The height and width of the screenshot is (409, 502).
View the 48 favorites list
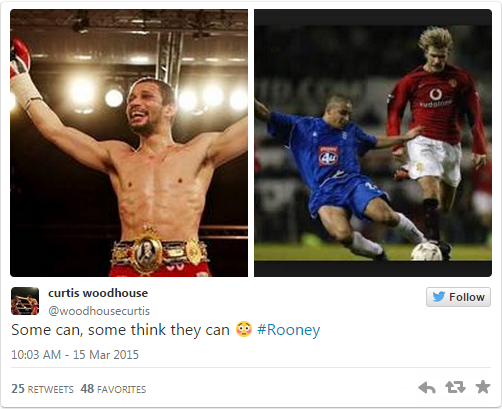tap(113, 389)
